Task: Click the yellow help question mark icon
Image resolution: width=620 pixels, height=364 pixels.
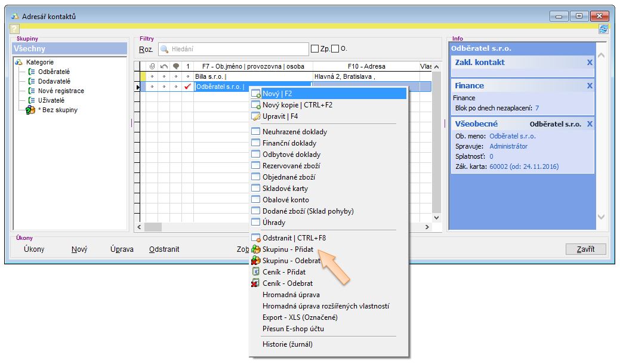Action: [15, 29]
